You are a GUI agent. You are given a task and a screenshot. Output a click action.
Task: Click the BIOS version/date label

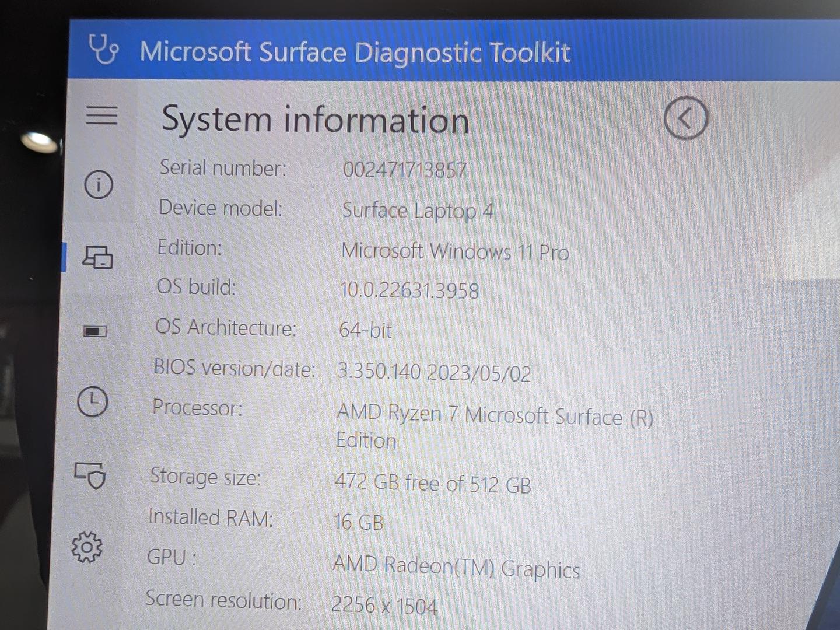(x=235, y=368)
